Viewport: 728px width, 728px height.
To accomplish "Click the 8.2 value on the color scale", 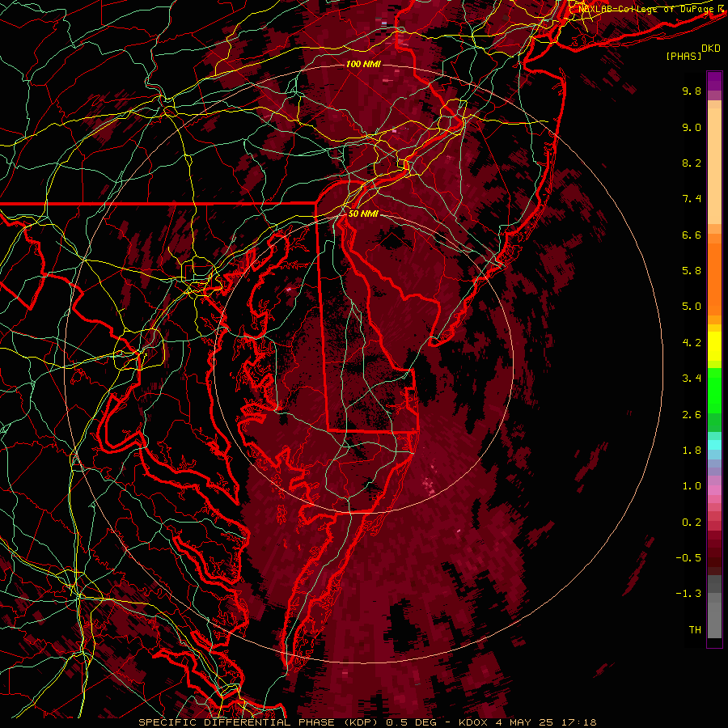I will point(692,163).
